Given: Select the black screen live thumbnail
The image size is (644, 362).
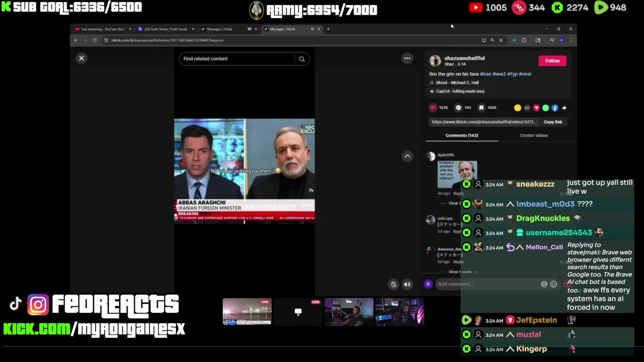Looking at the screenshot, I should (298, 312).
